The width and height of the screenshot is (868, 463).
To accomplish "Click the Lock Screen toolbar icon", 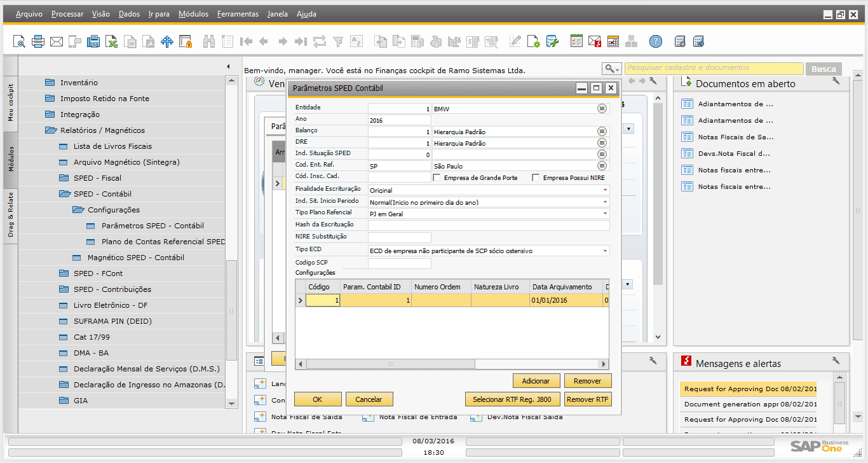I will coord(186,42).
